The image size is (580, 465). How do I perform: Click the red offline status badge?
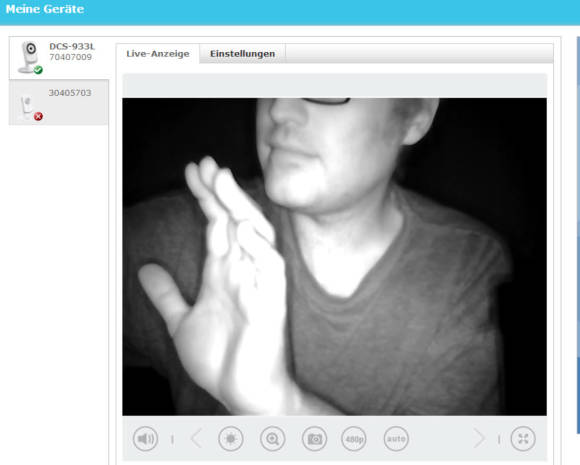point(38,116)
